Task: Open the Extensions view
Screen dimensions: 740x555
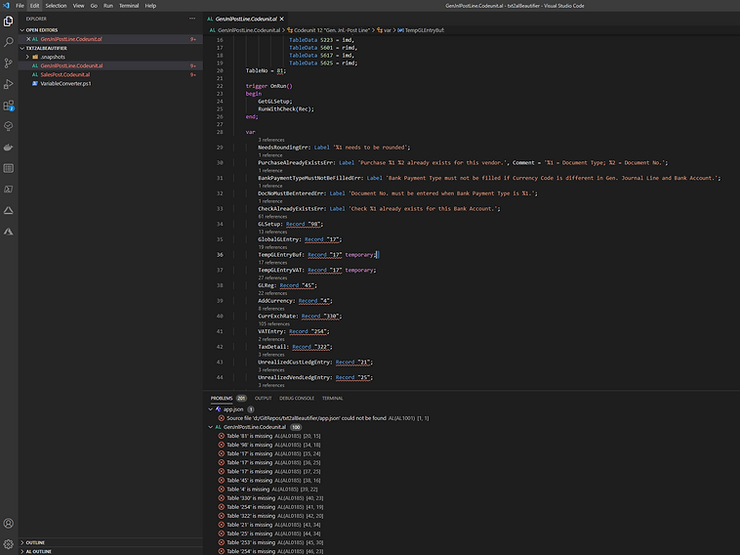Action: tap(9, 105)
